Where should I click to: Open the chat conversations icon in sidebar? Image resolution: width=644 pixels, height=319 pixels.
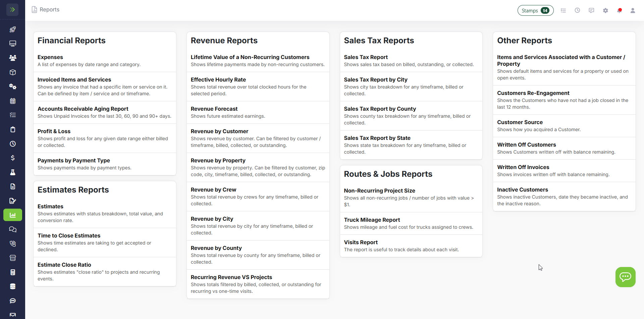pyautogui.click(x=12, y=229)
